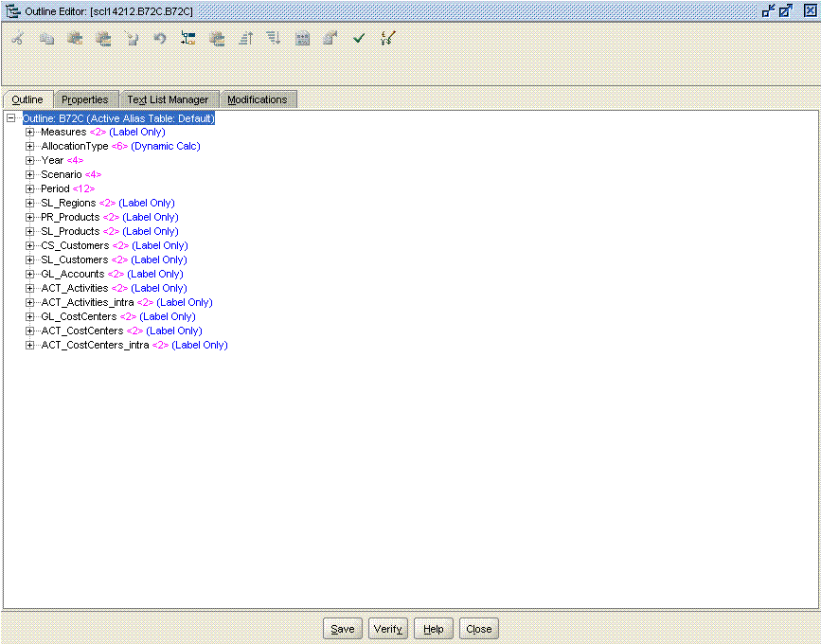The image size is (821, 644).
Task: Click the Move Member Up toolbar icon
Action: (245, 38)
